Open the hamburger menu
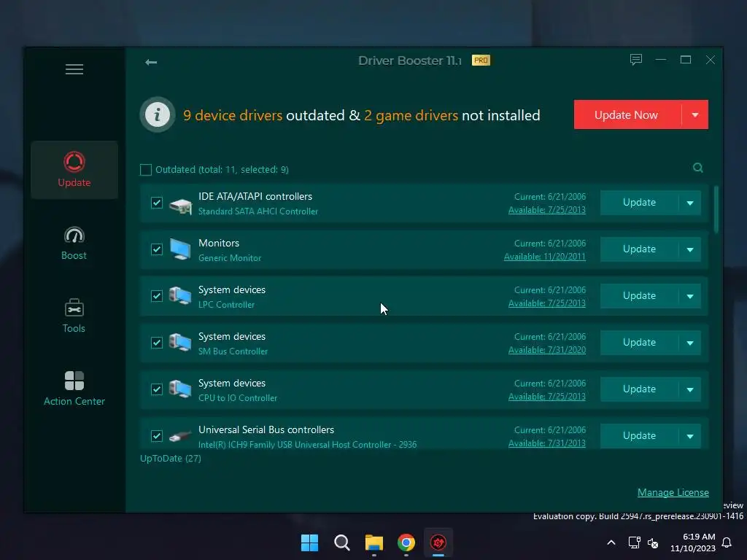The width and height of the screenshot is (747, 560). (74, 69)
